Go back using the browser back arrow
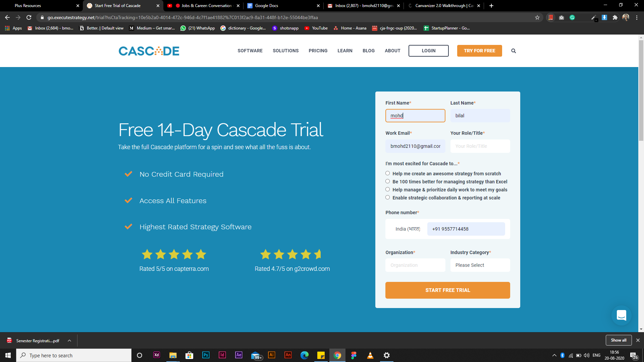This screenshot has width=644, height=362. [x=7, y=17]
